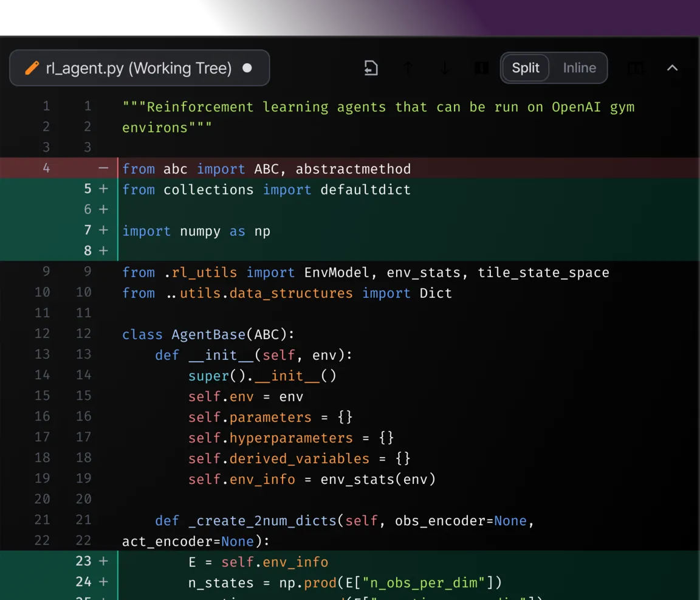
Task: Click the pencil icon on rl_agent.py tab
Action: click(x=32, y=68)
